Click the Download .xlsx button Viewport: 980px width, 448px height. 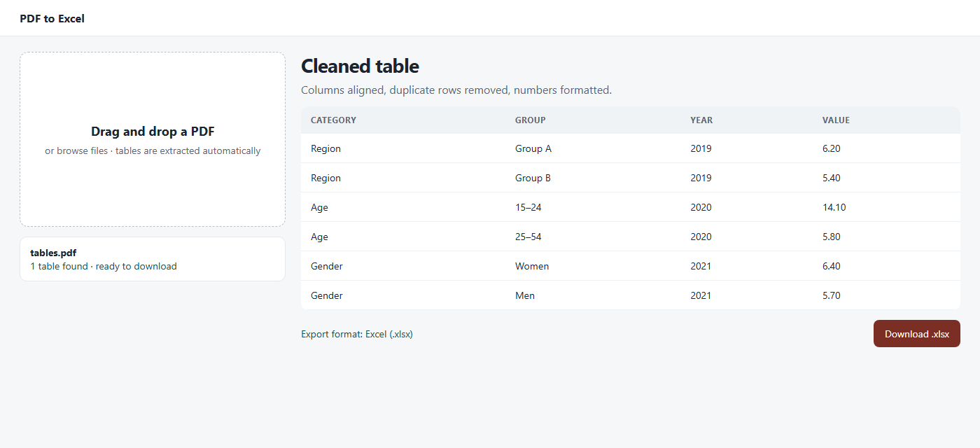[x=916, y=334]
